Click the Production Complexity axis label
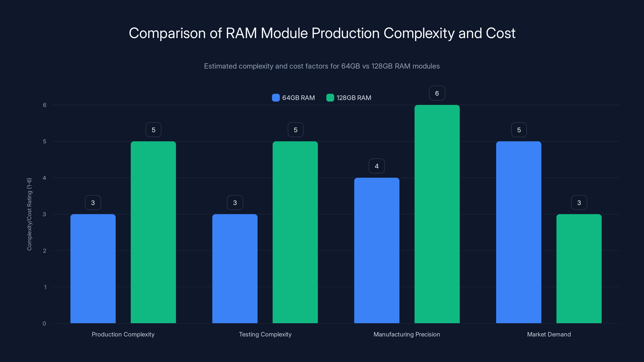This screenshot has width=644, height=362. click(x=123, y=334)
